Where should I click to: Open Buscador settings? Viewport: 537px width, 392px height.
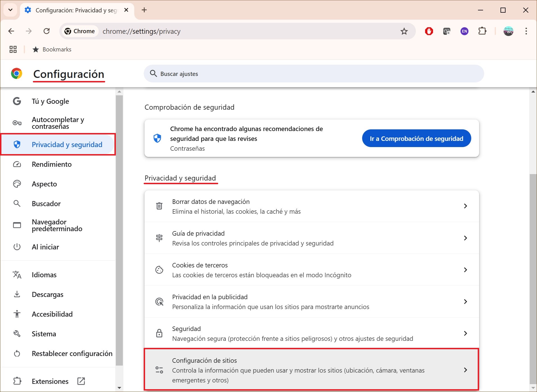coord(58,204)
